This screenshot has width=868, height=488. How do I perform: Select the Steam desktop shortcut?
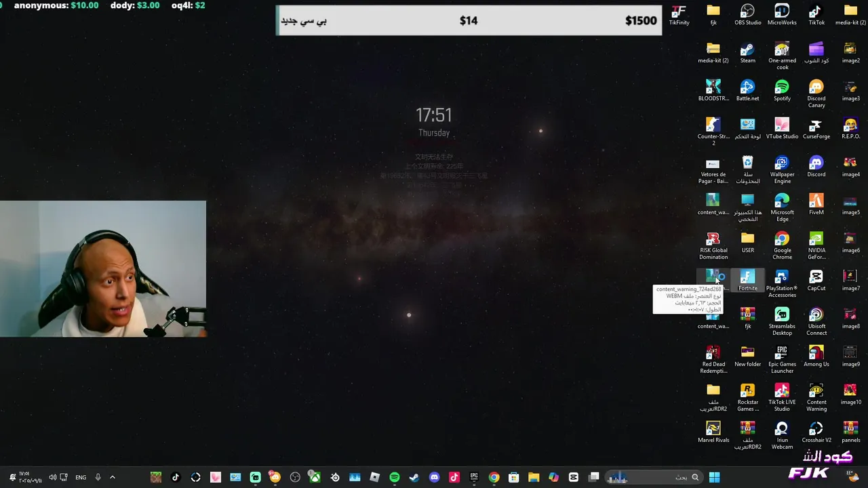point(747,52)
